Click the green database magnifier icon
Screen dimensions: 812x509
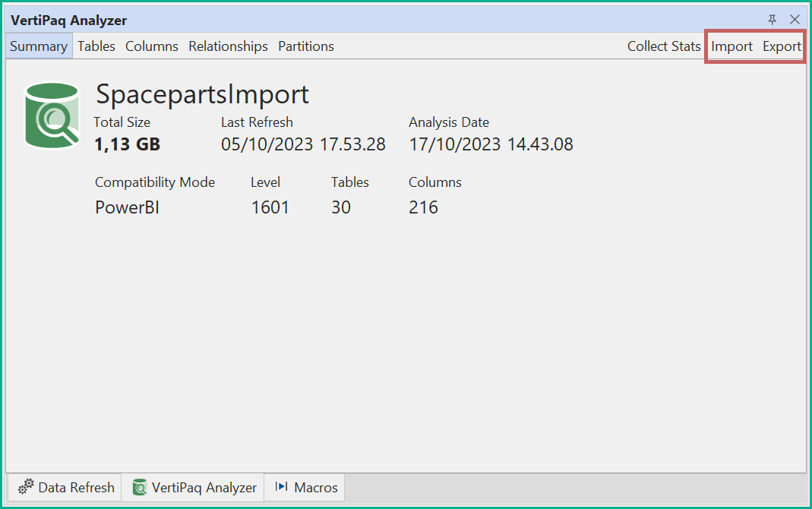tap(52, 115)
